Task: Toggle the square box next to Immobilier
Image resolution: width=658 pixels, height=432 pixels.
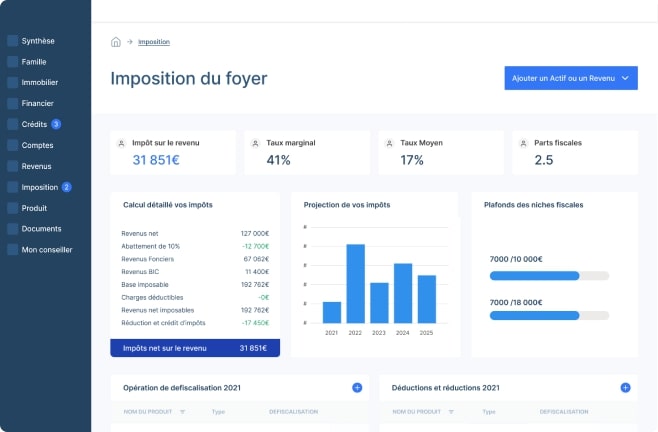Action: point(12,83)
